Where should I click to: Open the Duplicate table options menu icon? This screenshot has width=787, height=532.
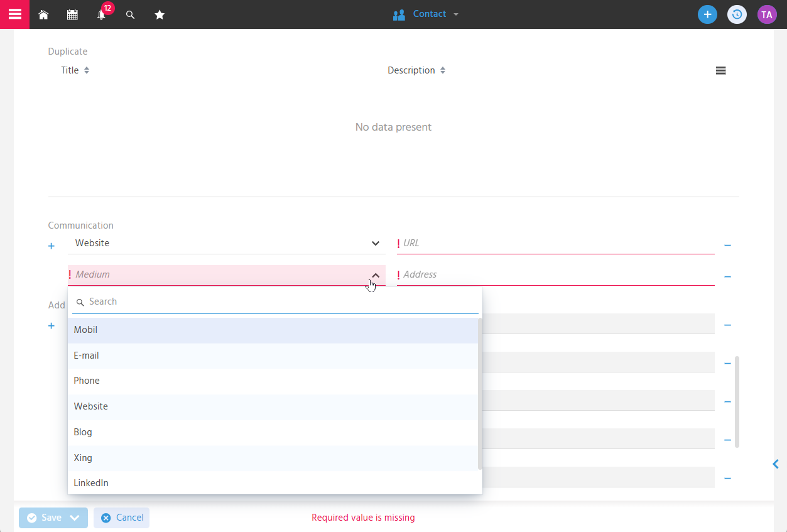click(720, 70)
